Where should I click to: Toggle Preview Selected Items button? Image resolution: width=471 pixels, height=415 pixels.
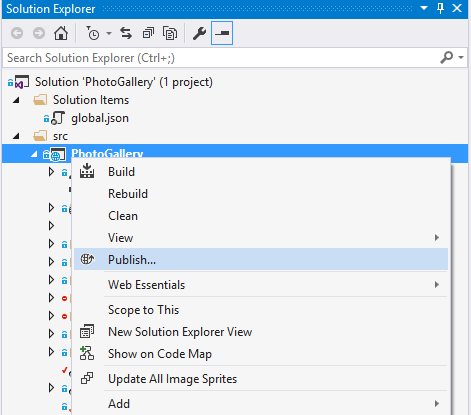click(222, 33)
